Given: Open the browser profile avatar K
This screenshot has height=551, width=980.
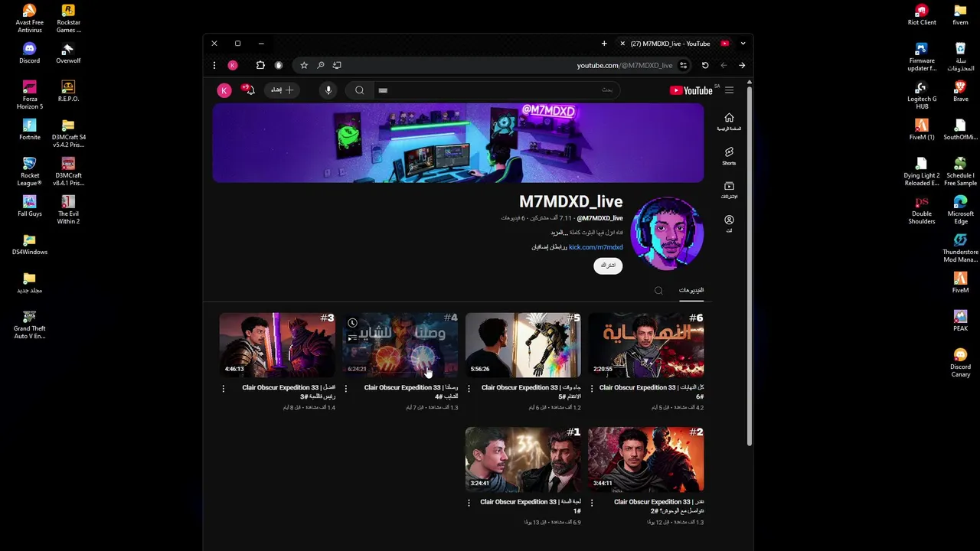Looking at the screenshot, I should (233, 66).
